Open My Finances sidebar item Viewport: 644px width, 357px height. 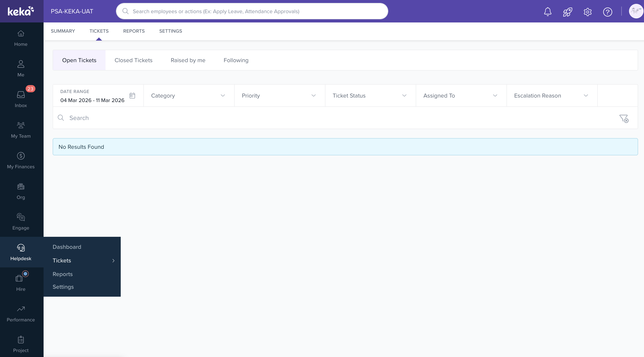click(21, 160)
